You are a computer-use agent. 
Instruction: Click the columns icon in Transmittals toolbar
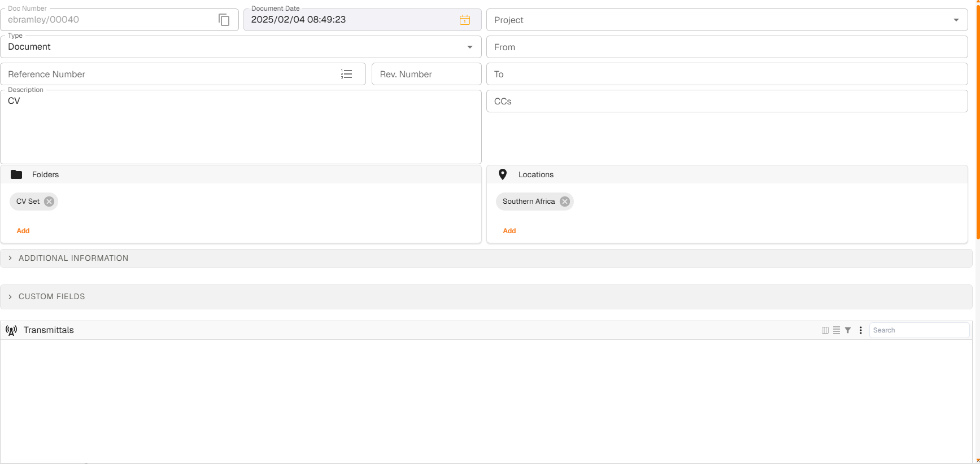point(825,330)
